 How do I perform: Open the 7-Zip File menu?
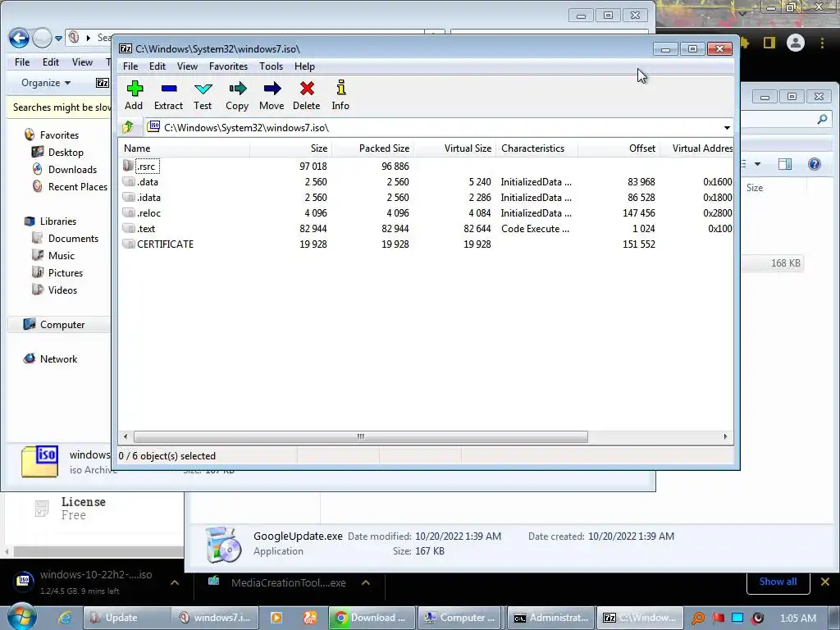point(130,66)
